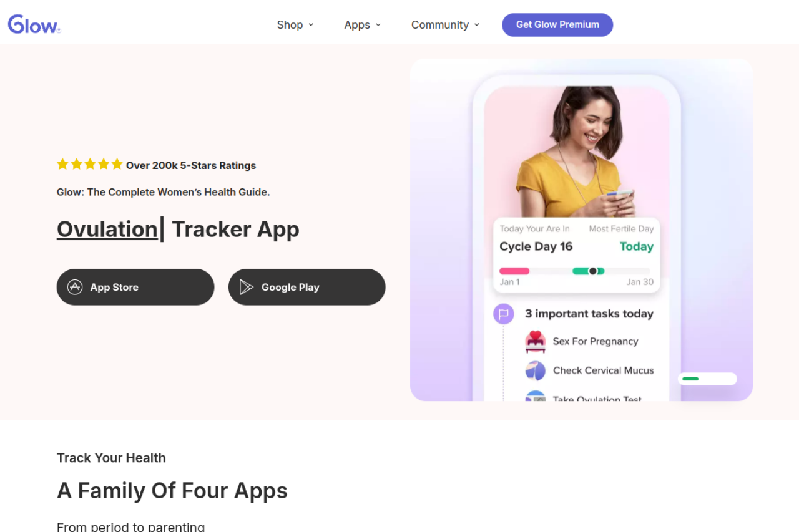799x532 pixels.
Task: Download via the Google Play button
Action: [307, 287]
